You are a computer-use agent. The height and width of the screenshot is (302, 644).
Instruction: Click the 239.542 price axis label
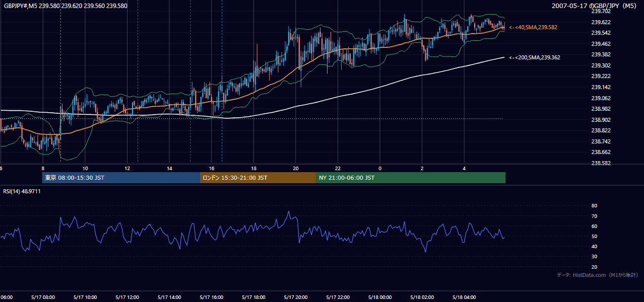601,33
